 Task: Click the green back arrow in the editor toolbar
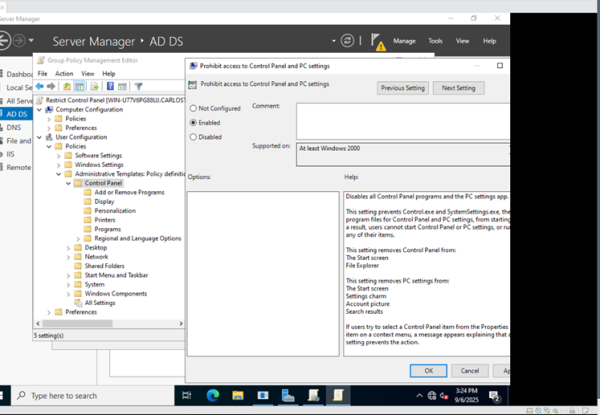41,87
